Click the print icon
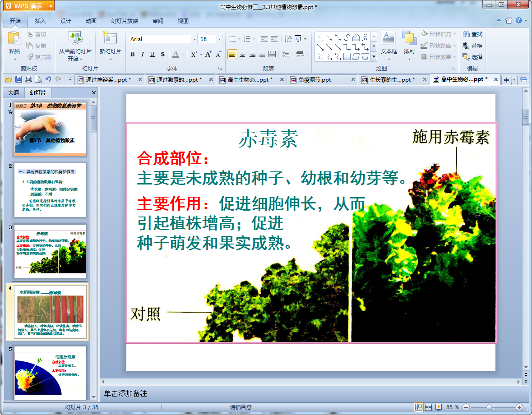This screenshot has width=532, height=415. click(28, 79)
